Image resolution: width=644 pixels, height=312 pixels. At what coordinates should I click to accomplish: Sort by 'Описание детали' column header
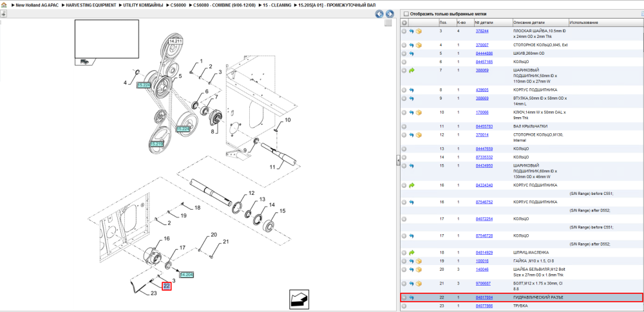click(x=529, y=23)
